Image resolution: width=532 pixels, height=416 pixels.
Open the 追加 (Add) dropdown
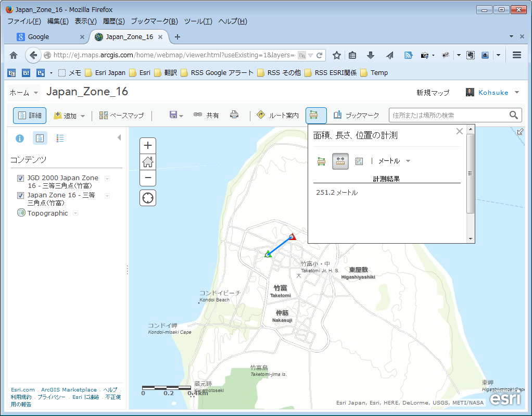click(x=69, y=116)
